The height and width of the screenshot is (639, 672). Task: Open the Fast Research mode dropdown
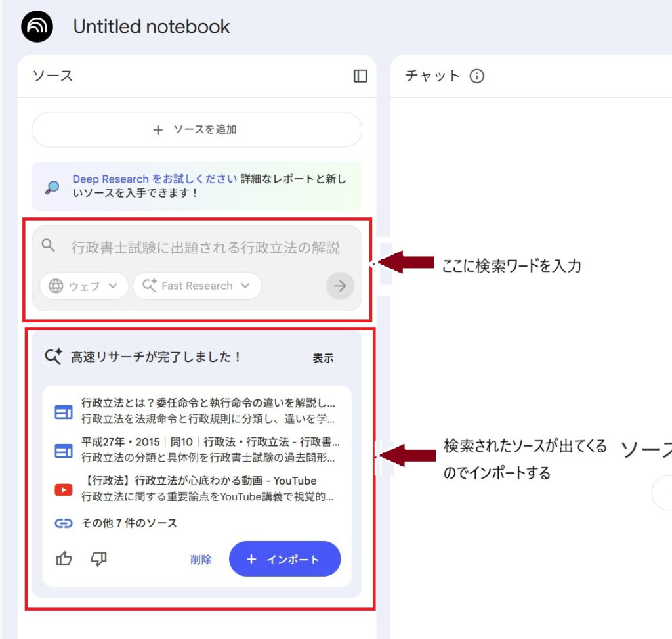click(197, 286)
